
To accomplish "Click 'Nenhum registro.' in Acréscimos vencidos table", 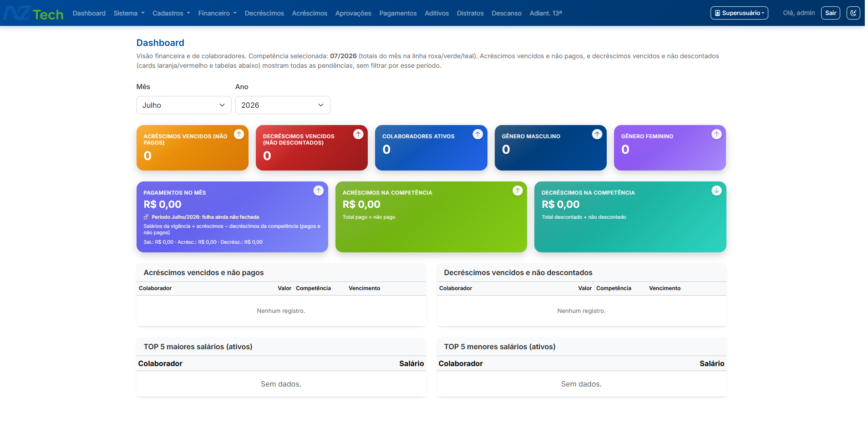I will [281, 311].
